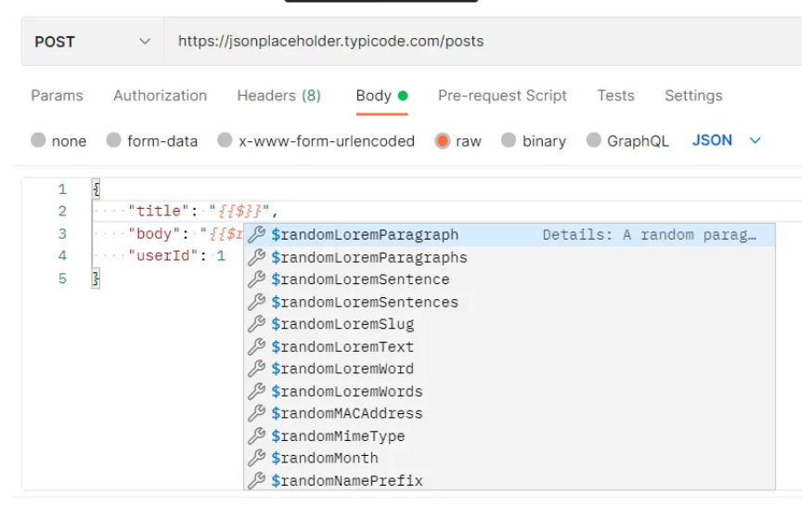Pick $randomLoremWord from the list
This screenshot has width=812, height=507.
click(509, 369)
